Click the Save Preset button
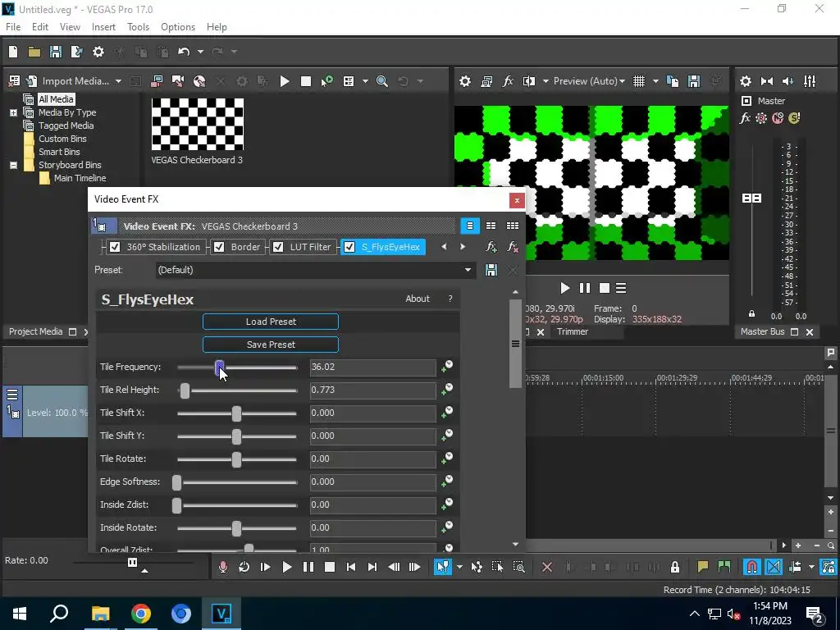This screenshot has width=840, height=630. 271,345
